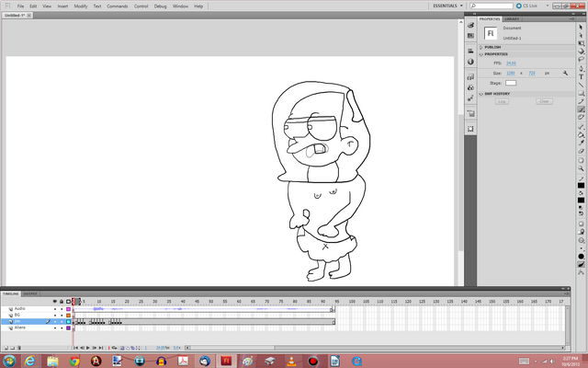The width and height of the screenshot is (588, 368).
Task: Select the Lasso tool
Action: pyautogui.click(x=582, y=59)
